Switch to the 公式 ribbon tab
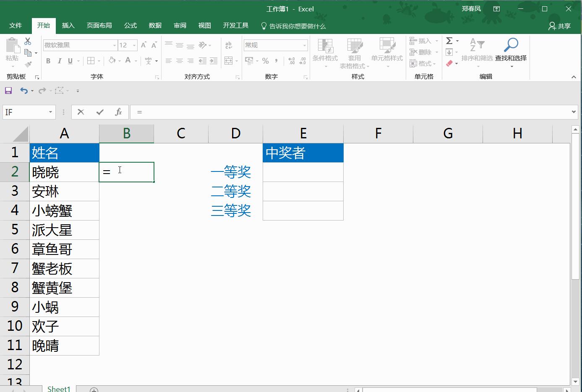The width and height of the screenshot is (582, 392). (x=130, y=26)
